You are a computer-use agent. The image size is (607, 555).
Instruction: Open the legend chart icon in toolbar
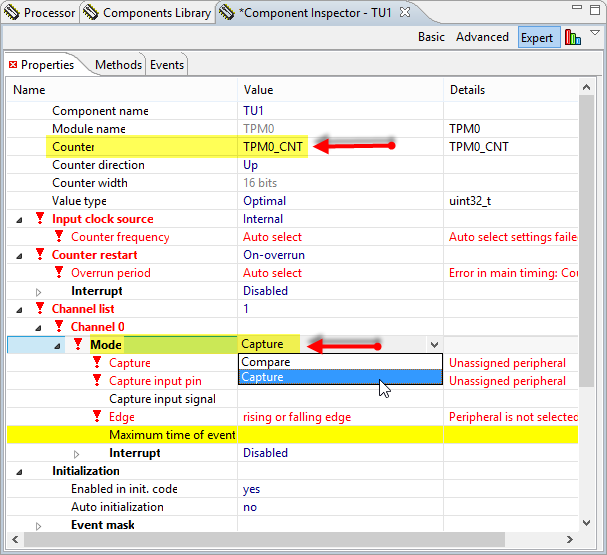pyautogui.click(x=573, y=37)
